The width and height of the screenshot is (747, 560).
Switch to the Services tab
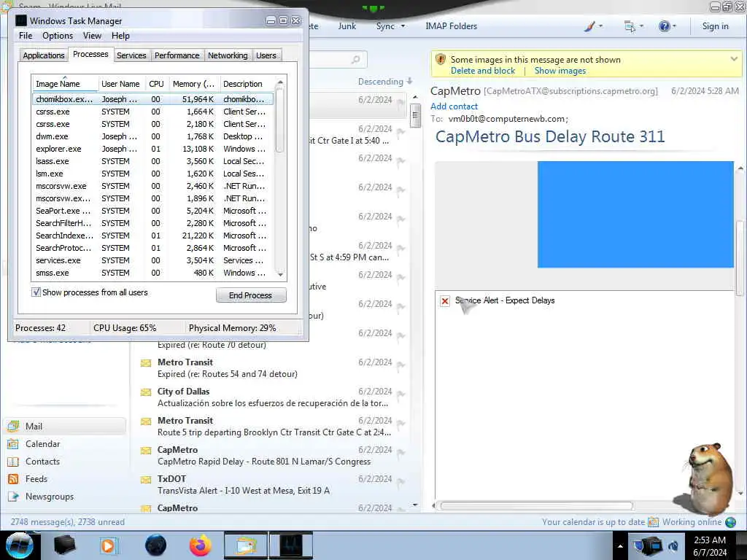click(131, 55)
